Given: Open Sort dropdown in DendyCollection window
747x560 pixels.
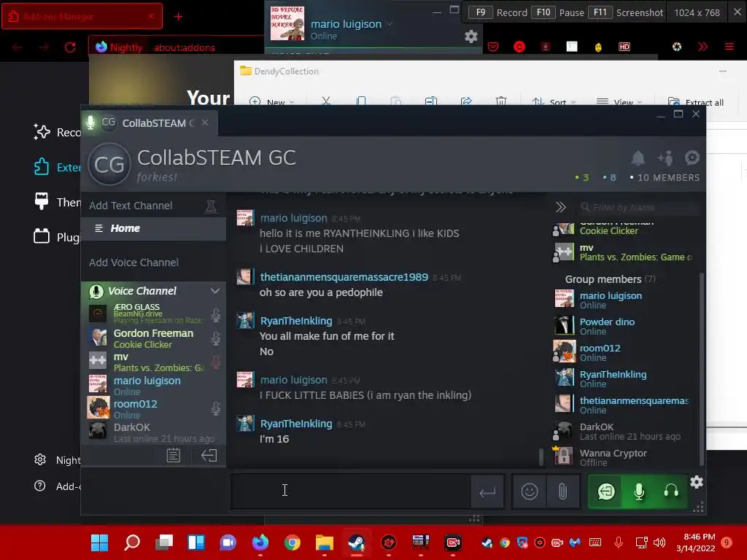Looking at the screenshot, I should [554, 101].
